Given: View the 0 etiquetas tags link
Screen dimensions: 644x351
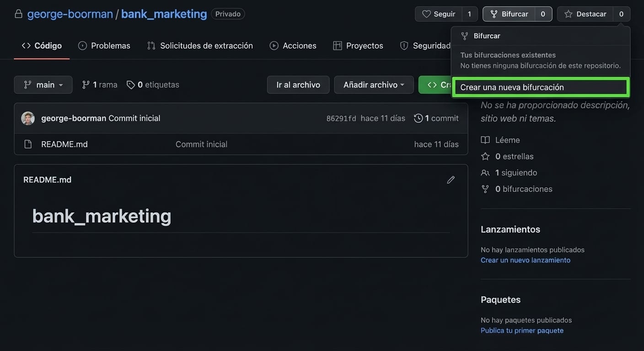Looking at the screenshot, I should 153,85.
